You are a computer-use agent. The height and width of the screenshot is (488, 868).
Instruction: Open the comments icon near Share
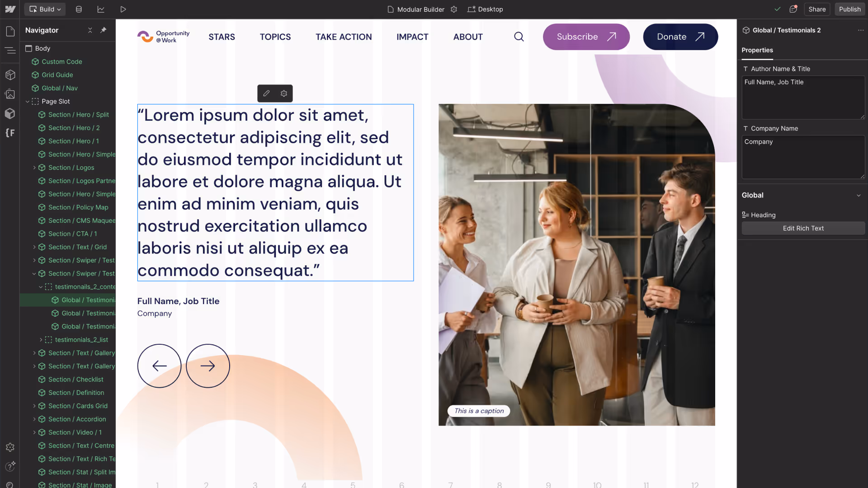coord(793,9)
